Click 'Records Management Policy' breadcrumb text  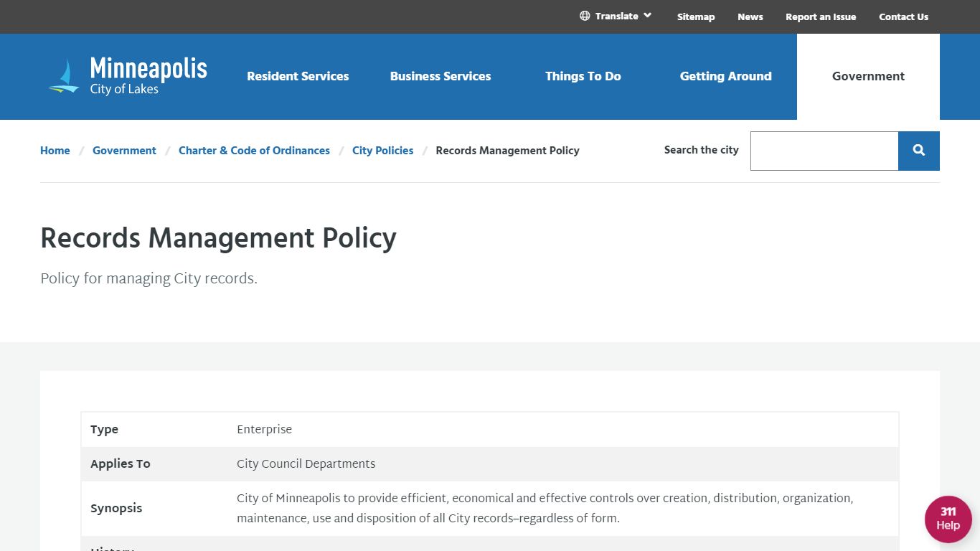coord(507,151)
